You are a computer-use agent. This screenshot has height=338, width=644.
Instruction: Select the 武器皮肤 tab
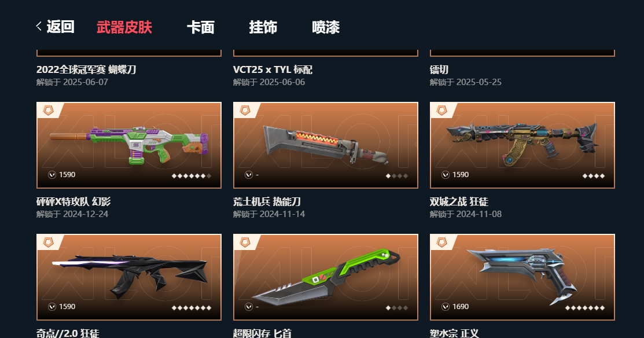point(124,27)
